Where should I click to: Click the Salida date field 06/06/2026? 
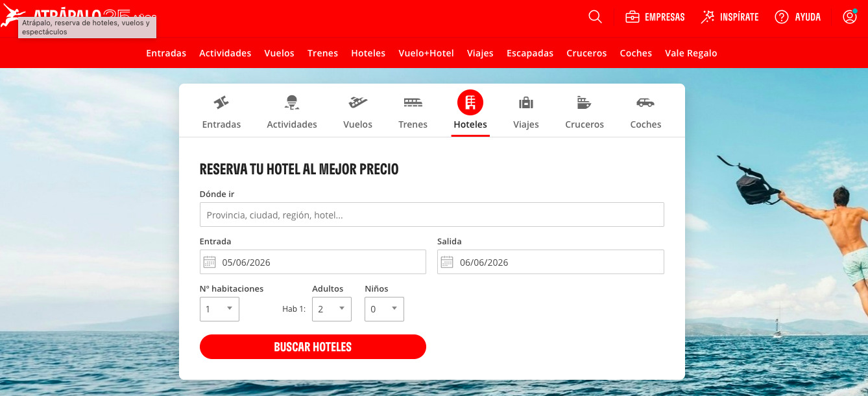pos(551,262)
